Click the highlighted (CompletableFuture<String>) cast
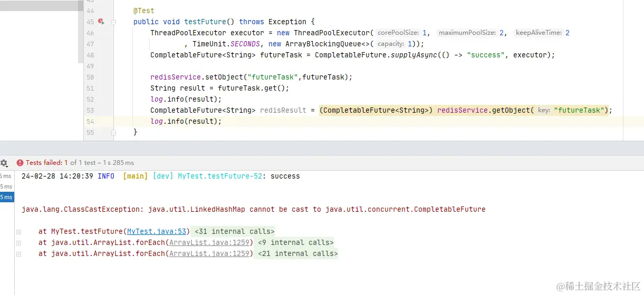Image resolution: width=644 pixels, height=295 pixels. (376, 110)
